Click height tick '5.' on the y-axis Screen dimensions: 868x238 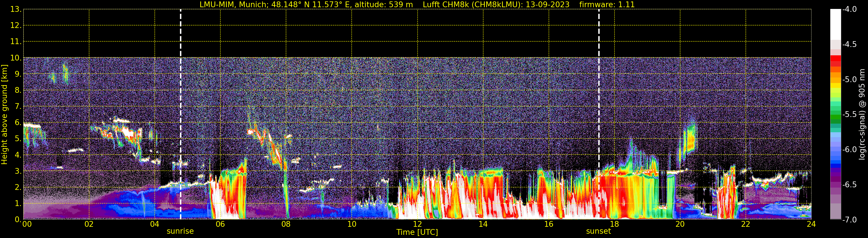point(18,139)
